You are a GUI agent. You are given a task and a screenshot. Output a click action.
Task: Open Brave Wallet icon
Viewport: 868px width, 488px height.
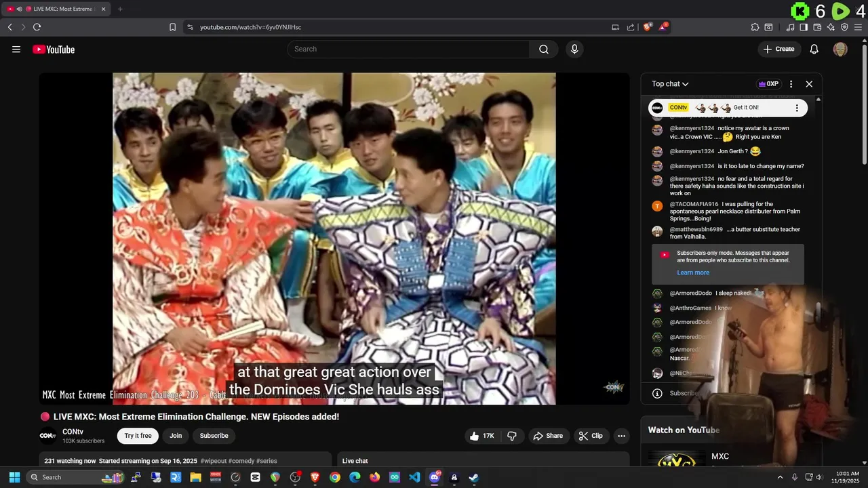pyautogui.click(x=817, y=27)
